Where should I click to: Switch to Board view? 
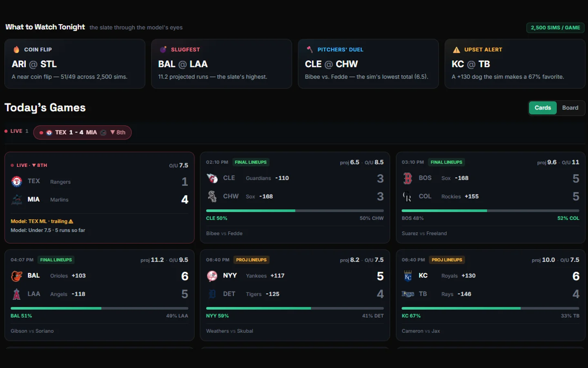coord(570,108)
